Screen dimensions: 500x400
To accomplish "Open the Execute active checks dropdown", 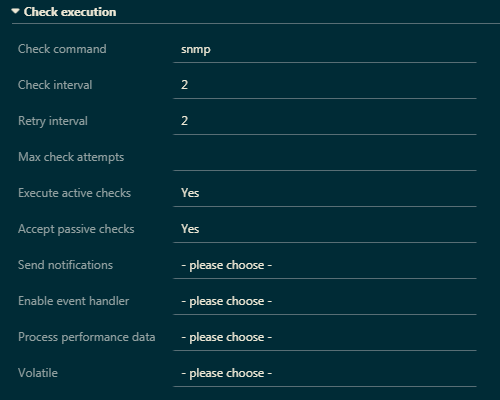I will coord(325,193).
